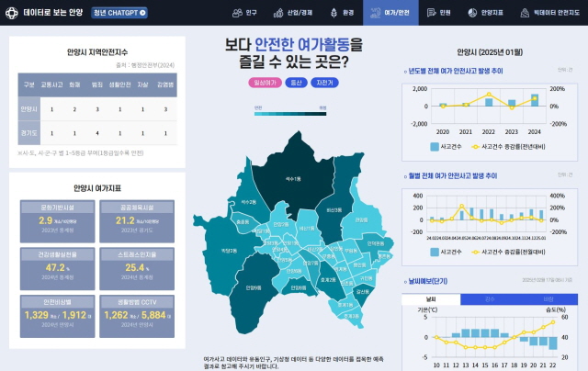
Task: Open the 민원 menu item
Action: click(x=439, y=14)
